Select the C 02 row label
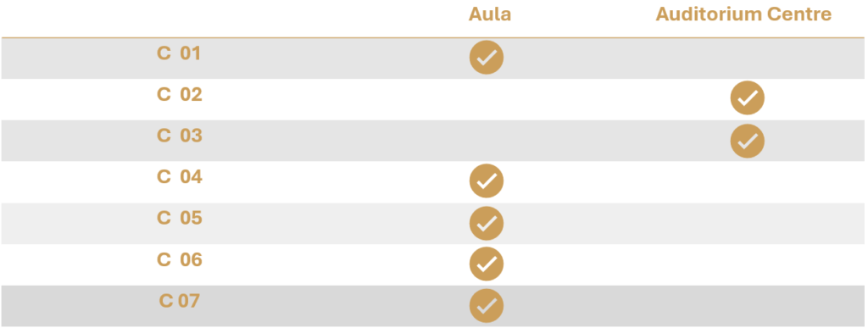Screen dimensions: 868x328 coord(180,95)
